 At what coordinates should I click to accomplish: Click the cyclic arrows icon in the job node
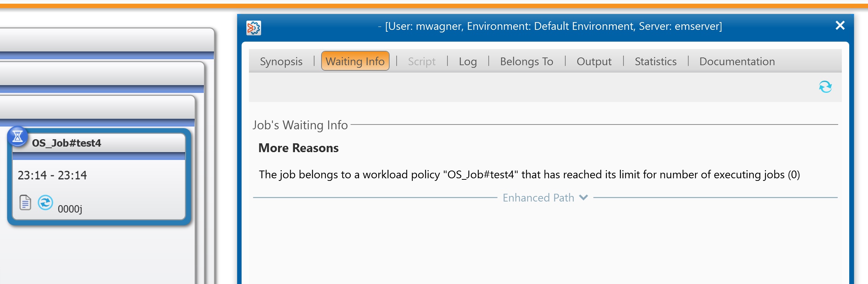[x=45, y=203]
